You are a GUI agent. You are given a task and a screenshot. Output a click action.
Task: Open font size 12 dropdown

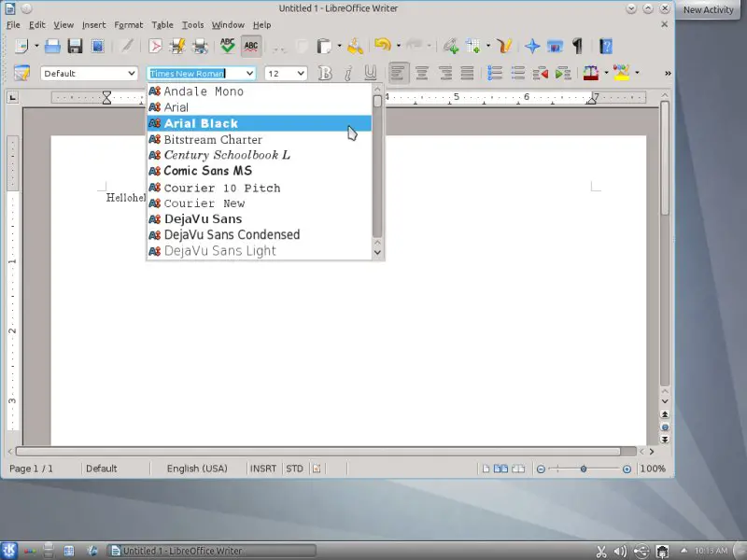point(301,74)
